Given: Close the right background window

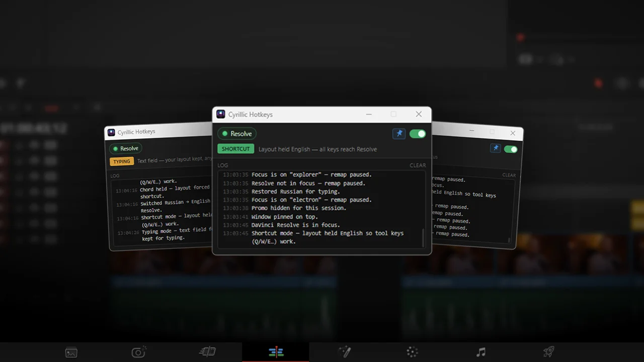Looking at the screenshot, I should click(x=513, y=133).
